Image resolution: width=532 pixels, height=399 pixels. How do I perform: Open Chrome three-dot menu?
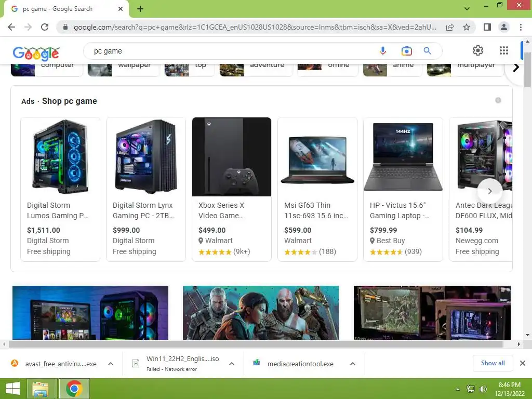521,27
